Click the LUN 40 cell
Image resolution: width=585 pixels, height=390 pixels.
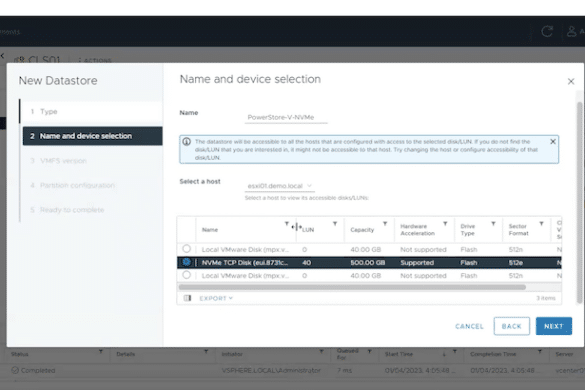tap(306, 262)
